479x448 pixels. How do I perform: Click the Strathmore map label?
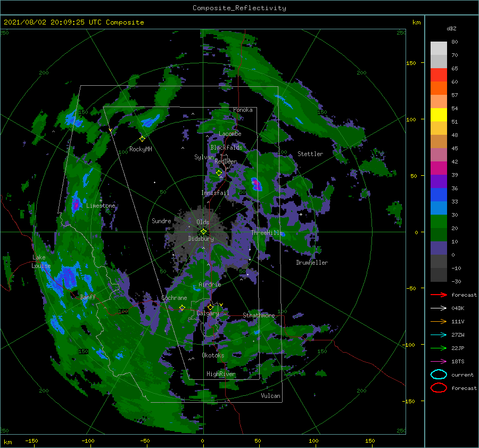point(259,315)
